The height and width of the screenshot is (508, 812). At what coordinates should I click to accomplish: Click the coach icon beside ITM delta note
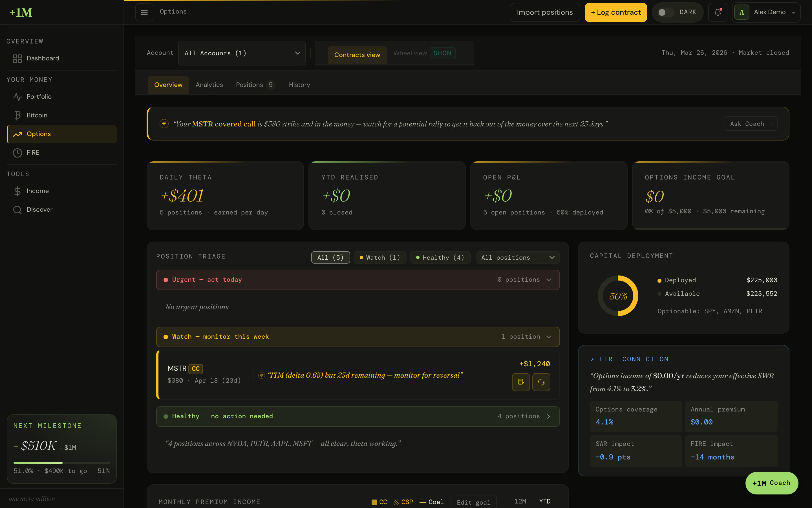click(262, 375)
